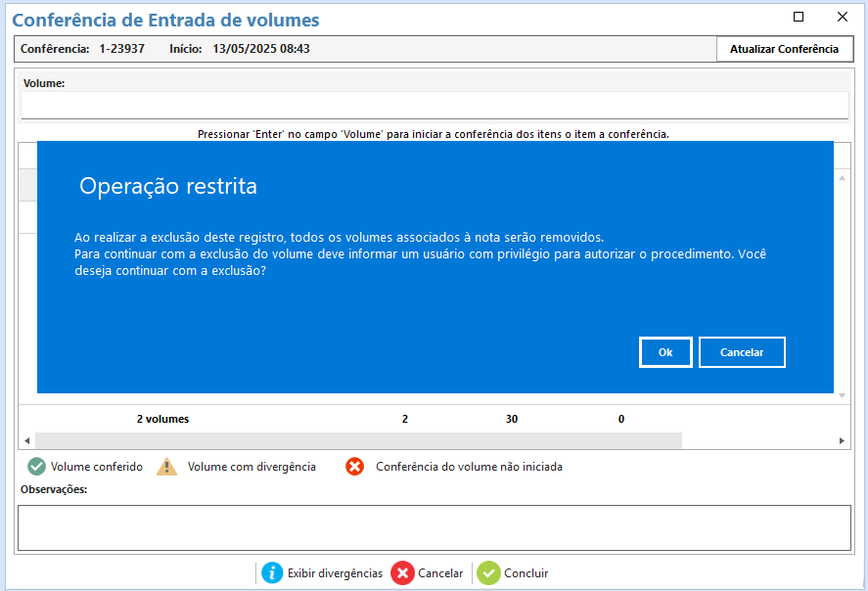Click the red X 'não iniciada' legend icon
The width and height of the screenshot is (868, 591).
coord(355,467)
